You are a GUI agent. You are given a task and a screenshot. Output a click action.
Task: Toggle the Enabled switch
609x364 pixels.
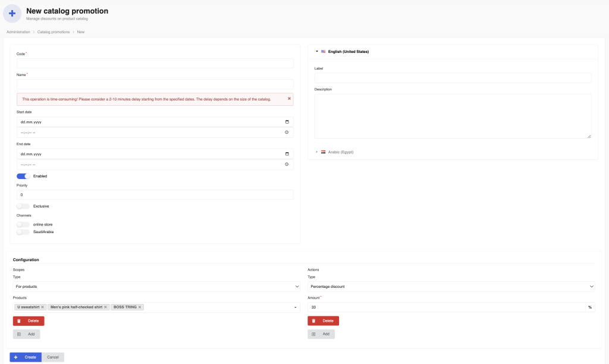coord(23,176)
